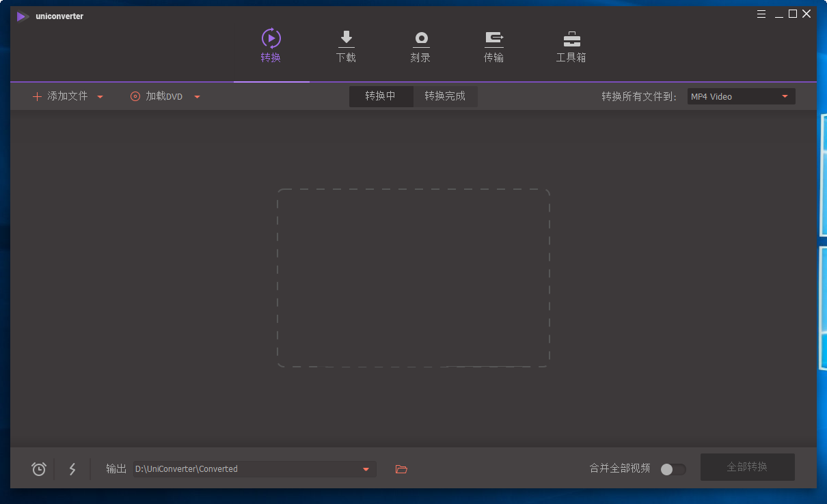Image resolution: width=827 pixels, height=504 pixels.
Task: Click the lightning high-speed conversion icon
Action: tap(72, 469)
